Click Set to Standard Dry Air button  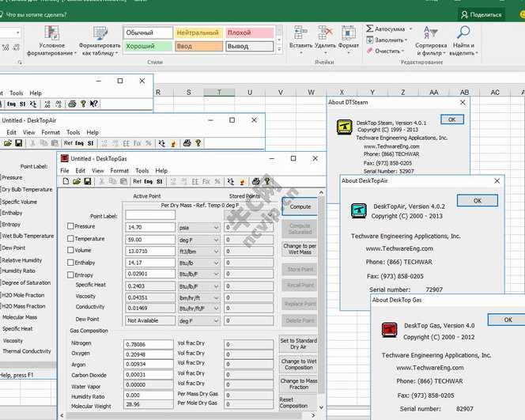tap(298, 343)
